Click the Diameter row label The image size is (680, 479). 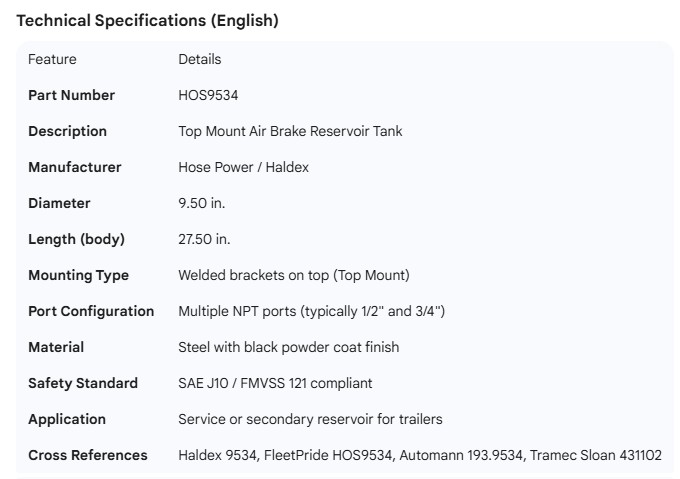coord(59,203)
